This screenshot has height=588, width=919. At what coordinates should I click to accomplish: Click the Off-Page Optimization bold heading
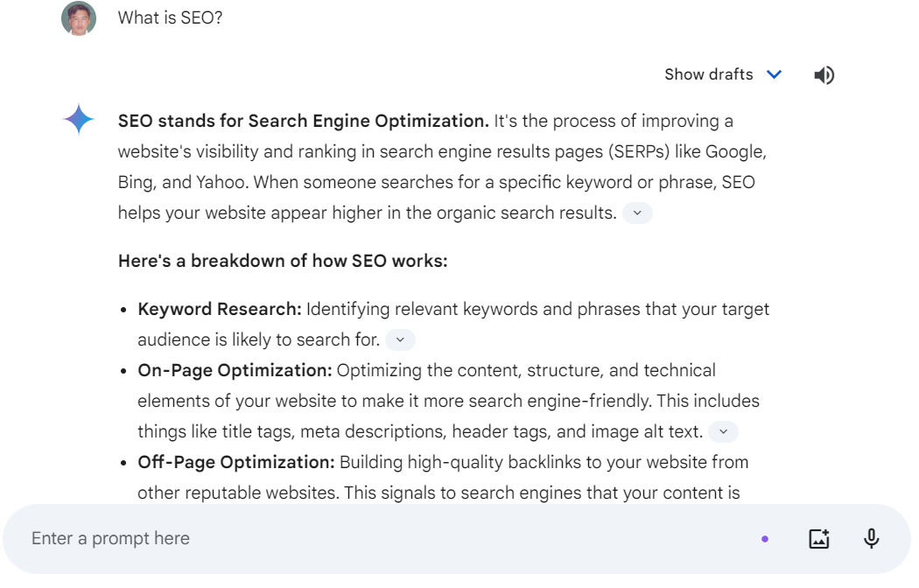click(x=236, y=463)
